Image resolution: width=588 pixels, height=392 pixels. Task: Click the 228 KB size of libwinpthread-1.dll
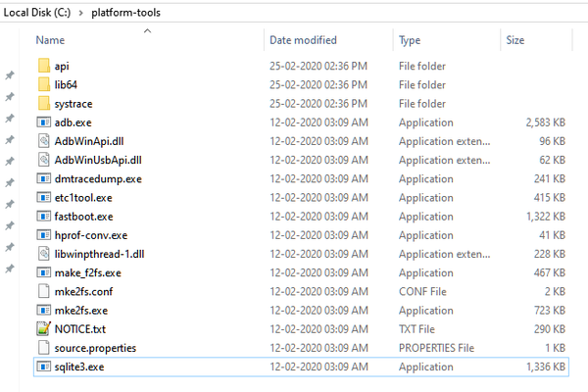[550, 254]
